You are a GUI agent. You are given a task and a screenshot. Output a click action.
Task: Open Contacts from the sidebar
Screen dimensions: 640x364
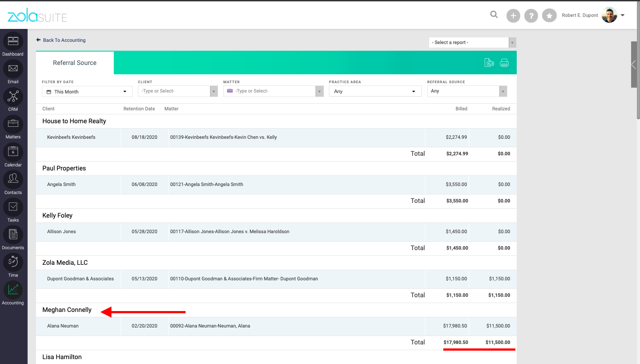(13, 180)
